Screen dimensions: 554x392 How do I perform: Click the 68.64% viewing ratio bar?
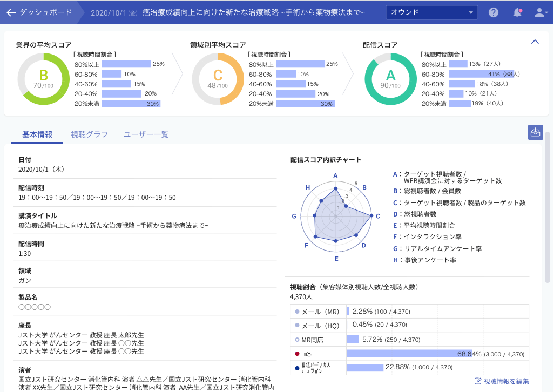(x=409, y=354)
